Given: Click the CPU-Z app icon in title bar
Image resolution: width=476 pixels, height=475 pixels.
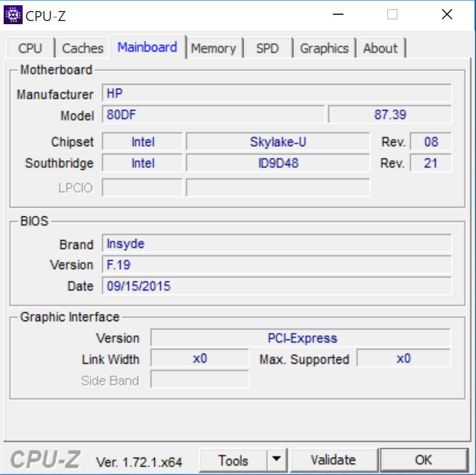Looking at the screenshot, I should [13, 15].
